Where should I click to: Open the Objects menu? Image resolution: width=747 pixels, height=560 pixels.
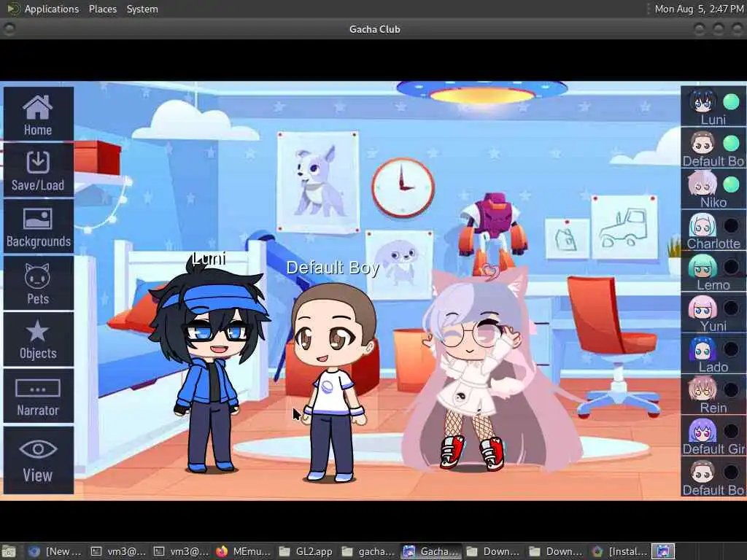point(38,340)
